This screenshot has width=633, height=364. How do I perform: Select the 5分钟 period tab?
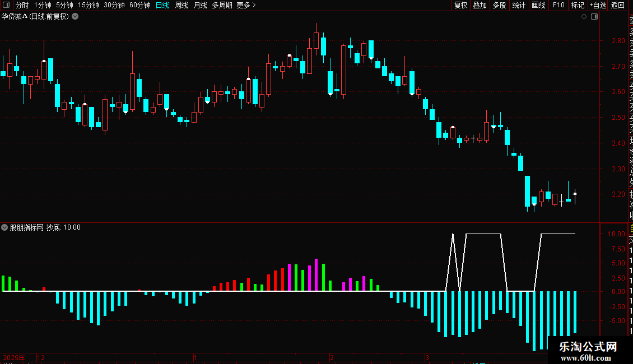[x=64, y=5]
